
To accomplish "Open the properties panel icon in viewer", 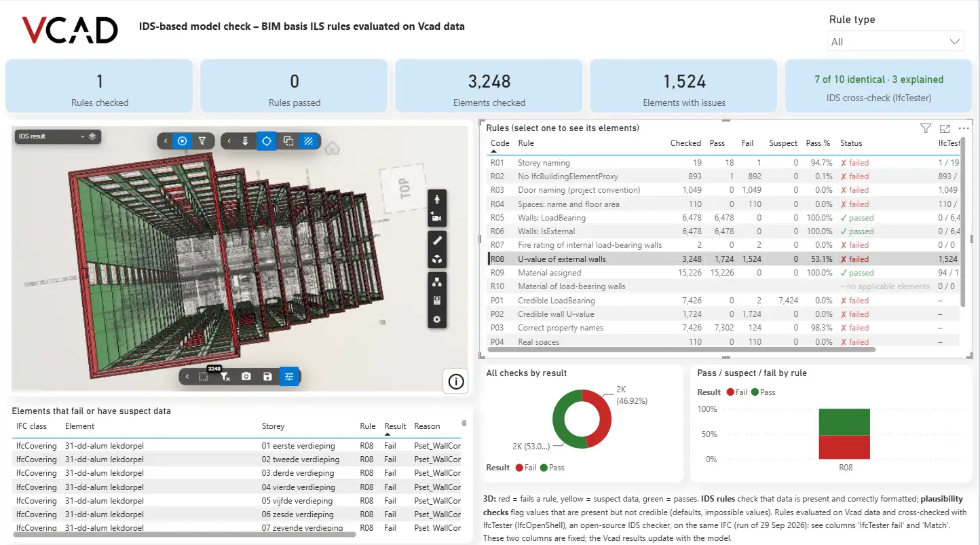I will click(x=437, y=301).
